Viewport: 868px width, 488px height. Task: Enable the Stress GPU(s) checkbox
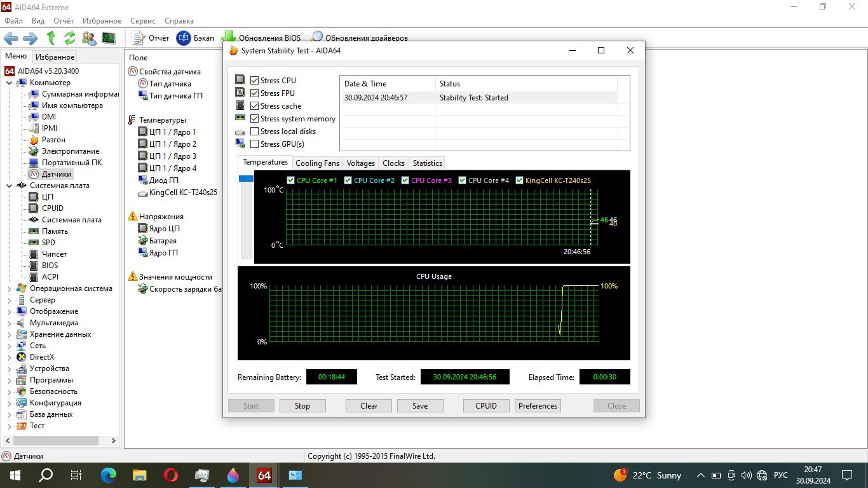pos(254,144)
